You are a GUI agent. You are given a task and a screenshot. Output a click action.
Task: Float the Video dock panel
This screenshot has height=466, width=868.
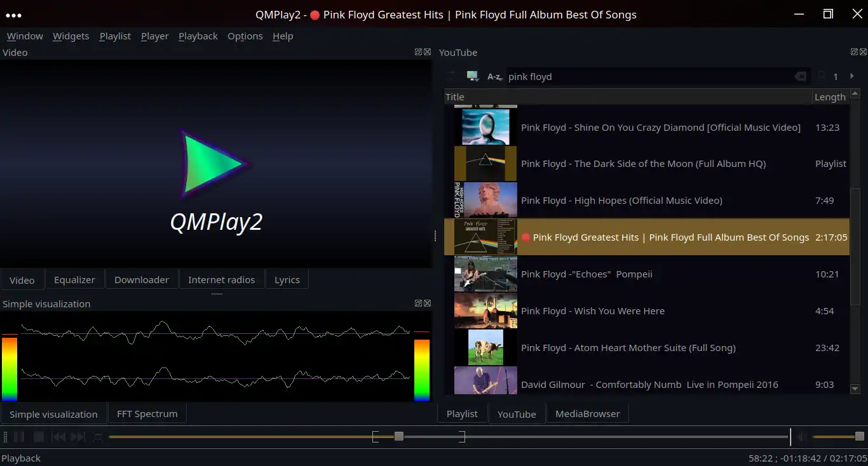click(x=418, y=52)
